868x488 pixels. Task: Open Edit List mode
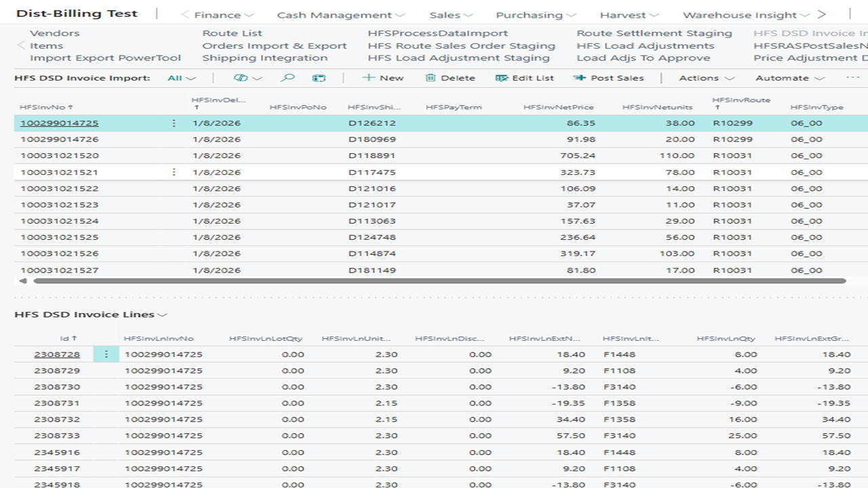(x=525, y=78)
